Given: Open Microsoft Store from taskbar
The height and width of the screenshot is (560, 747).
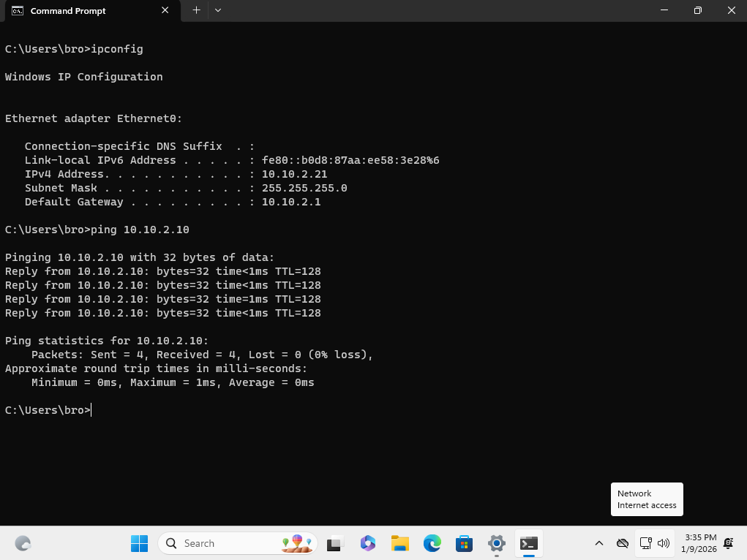Looking at the screenshot, I should [x=464, y=543].
